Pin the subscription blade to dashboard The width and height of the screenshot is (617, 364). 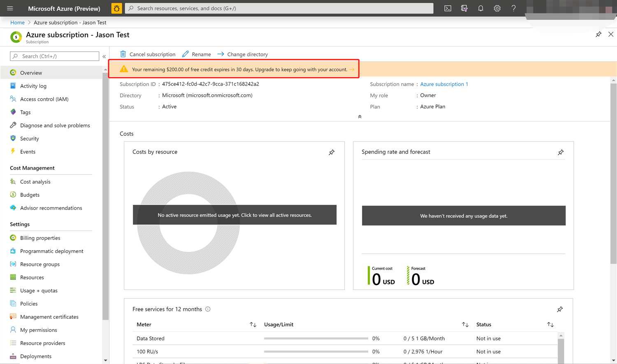[598, 35]
